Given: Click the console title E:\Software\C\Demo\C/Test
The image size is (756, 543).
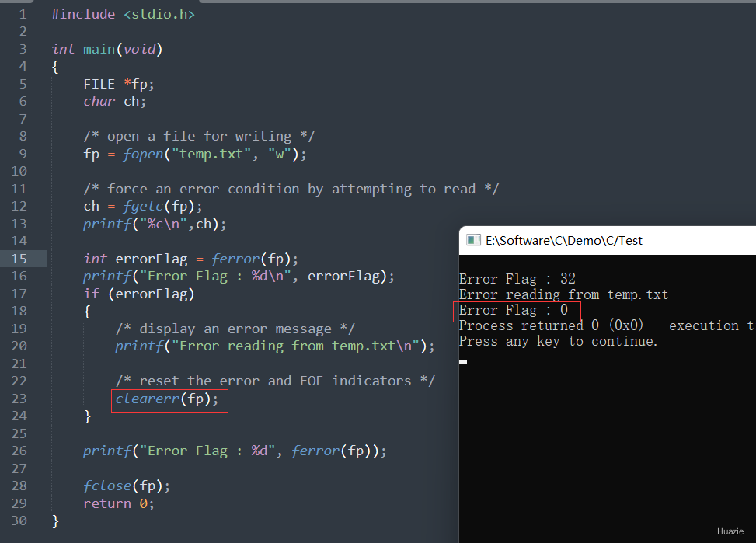Looking at the screenshot, I should coord(563,240).
